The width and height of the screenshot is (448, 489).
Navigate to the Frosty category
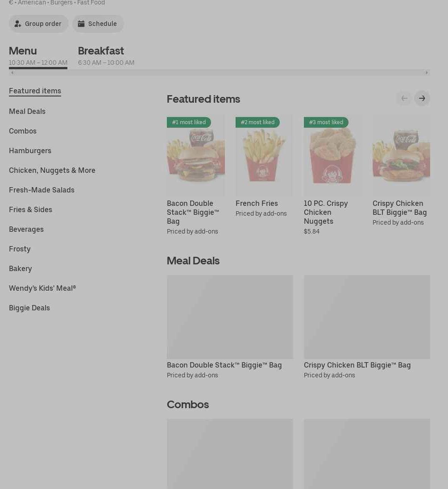click(x=20, y=249)
